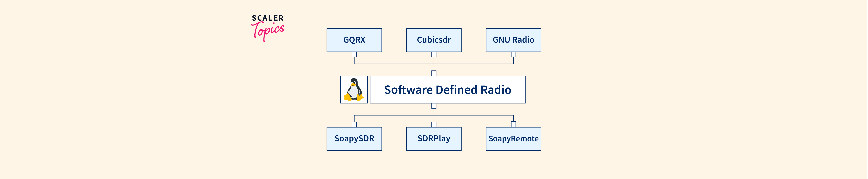Click the SCALER text in logo
The height and width of the screenshot is (179, 868).
click(x=268, y=18)
